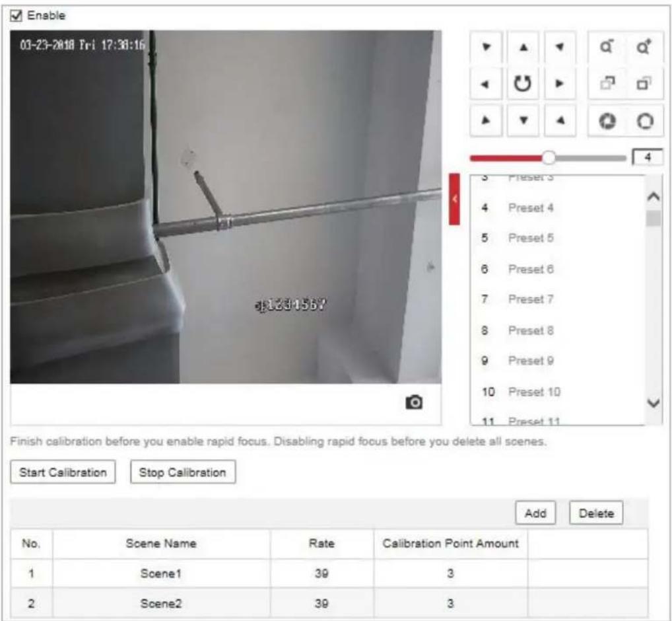Select the Scene2 row name
672x621 pixels.
coord(161,603)
